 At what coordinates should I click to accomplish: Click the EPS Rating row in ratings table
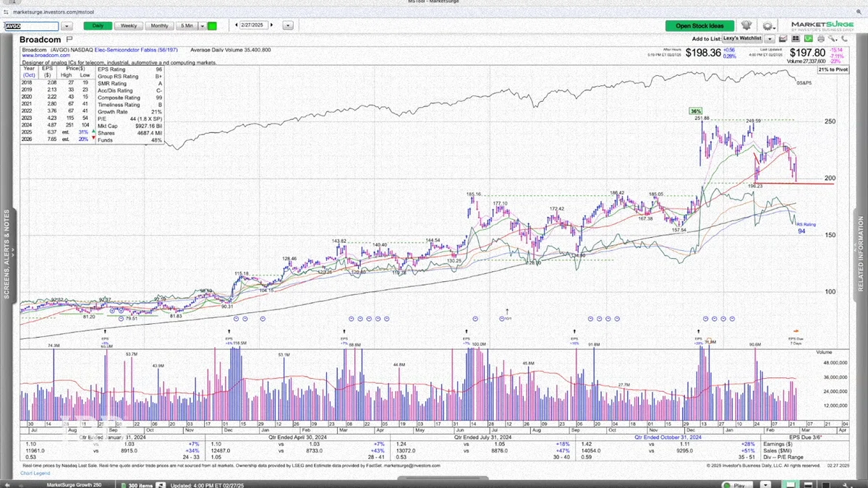tap(129, 69)
